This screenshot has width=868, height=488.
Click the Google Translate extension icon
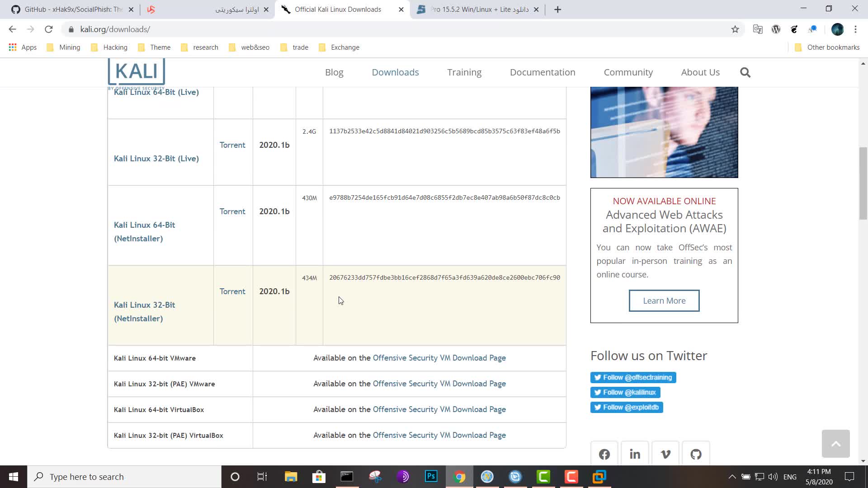click(758, 29)
